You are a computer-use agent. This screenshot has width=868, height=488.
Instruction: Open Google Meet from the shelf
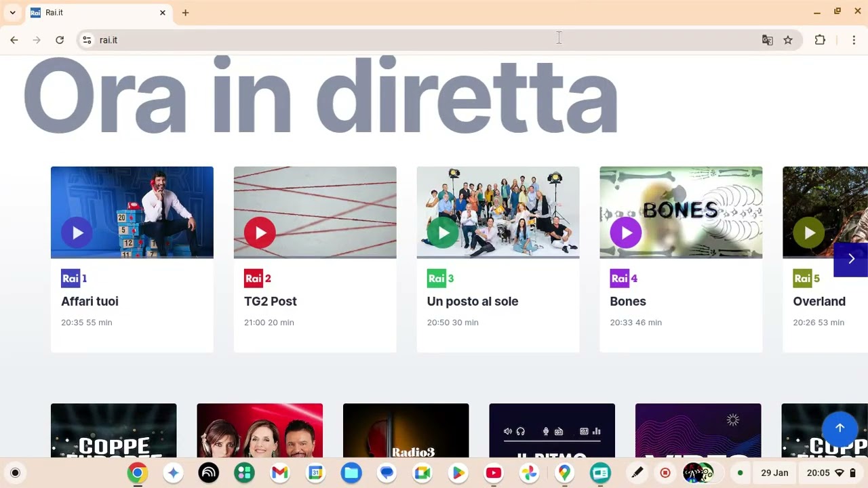[422, 473]
